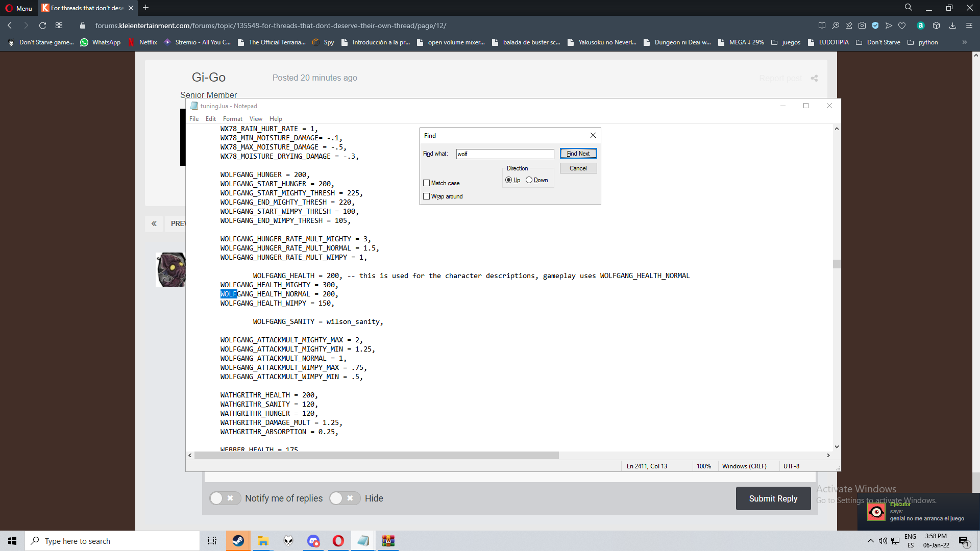Open the Opera easy setup menu icon
Screen dimensions: 980x551
click(969, 26)
